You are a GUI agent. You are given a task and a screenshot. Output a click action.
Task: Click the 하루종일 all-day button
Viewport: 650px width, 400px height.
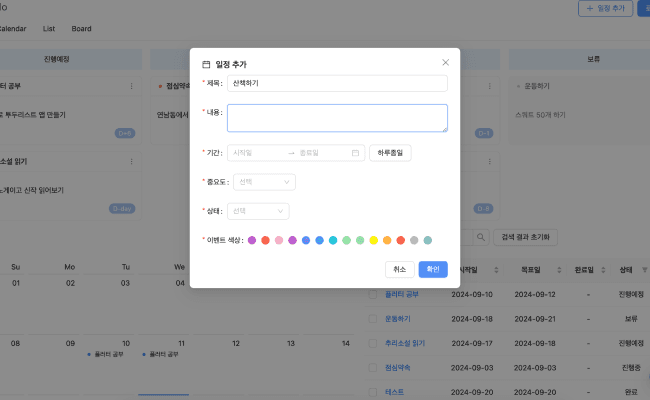(390, 153)
